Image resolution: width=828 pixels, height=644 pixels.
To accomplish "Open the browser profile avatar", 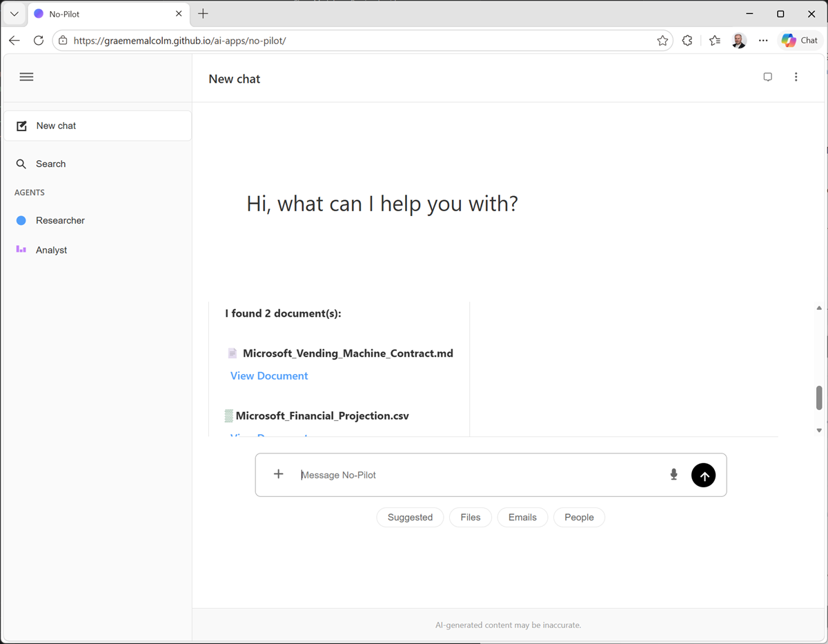I will (x=739, y=41).
